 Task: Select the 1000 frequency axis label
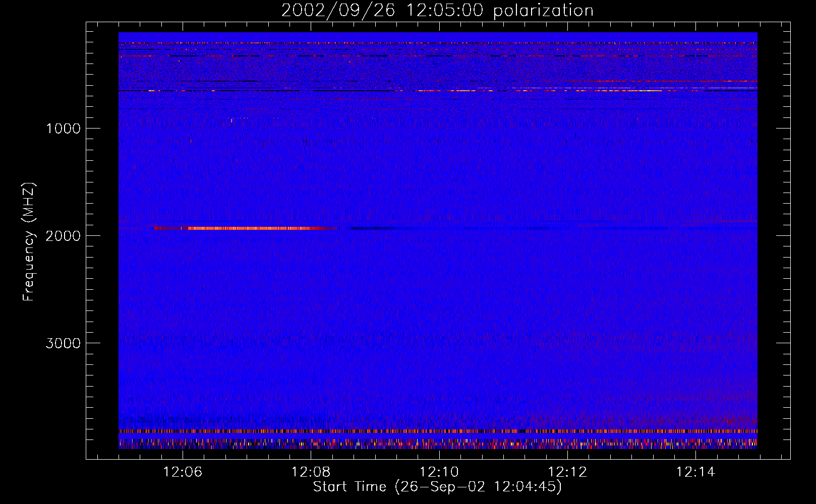[63, 129]
